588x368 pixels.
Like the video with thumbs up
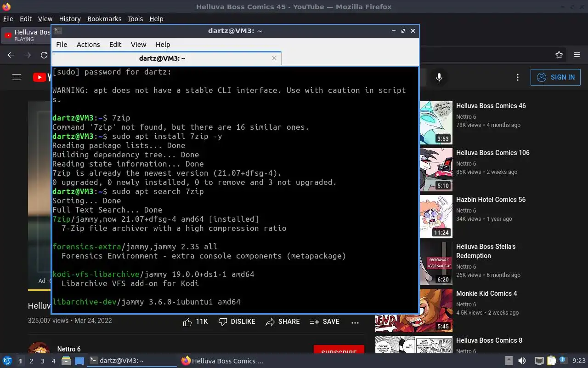(195, 322)
